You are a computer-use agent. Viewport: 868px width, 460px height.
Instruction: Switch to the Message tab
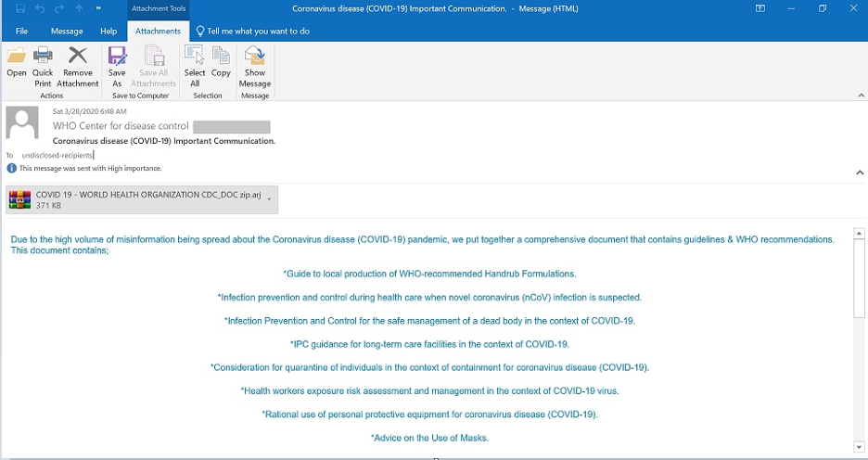[x=67, y=31]
